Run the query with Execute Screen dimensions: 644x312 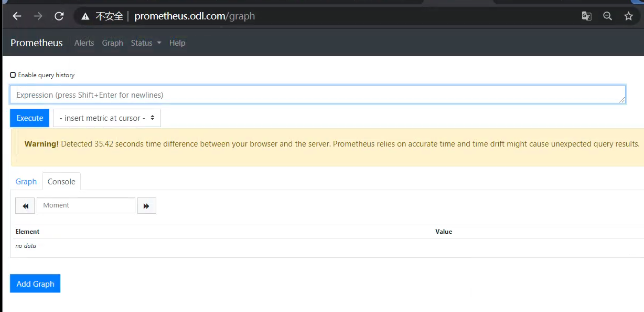30,118
